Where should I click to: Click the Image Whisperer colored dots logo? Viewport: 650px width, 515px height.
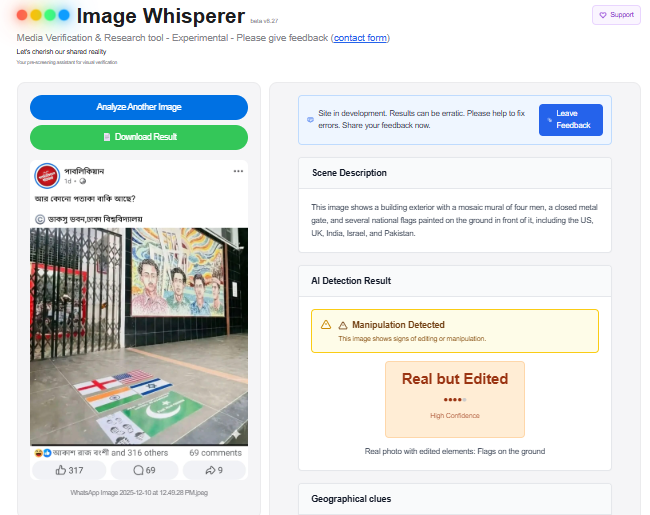pyautogui.click(x=43, y=16)
